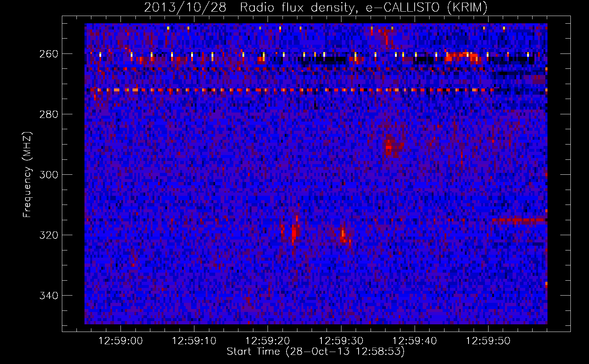Click the 'Start Time (28-Oct-13 12:58:53)' label
The height and width of the screenshot is (364, 589).
316,352
